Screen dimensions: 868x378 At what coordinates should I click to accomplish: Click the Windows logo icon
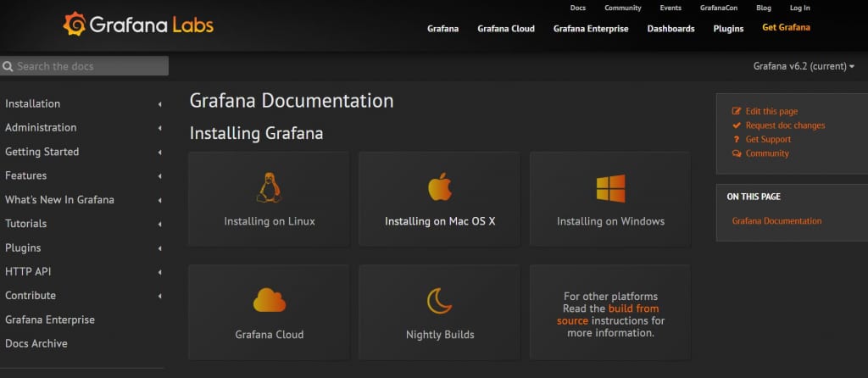coord(610,188)
